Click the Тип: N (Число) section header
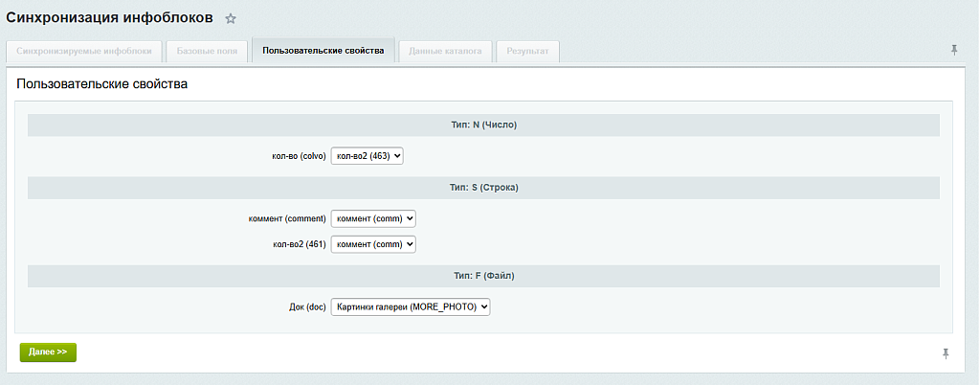The image size is (980, 385). (x=483, y=125)
